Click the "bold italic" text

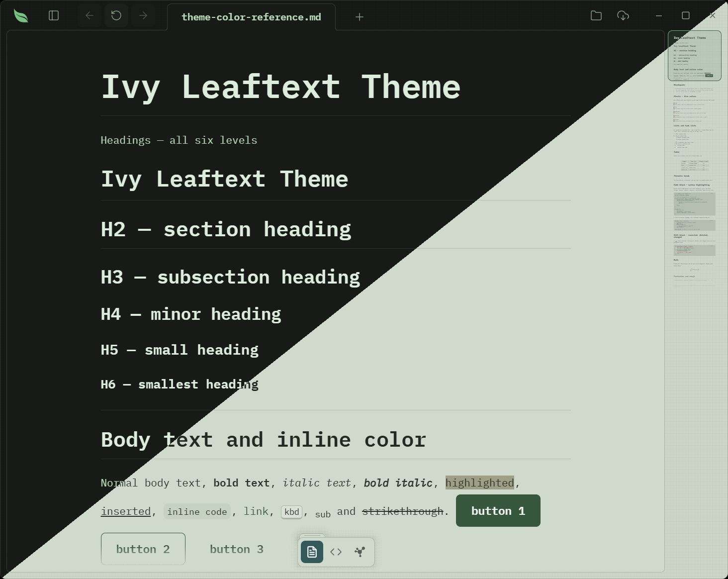[398, 482]
